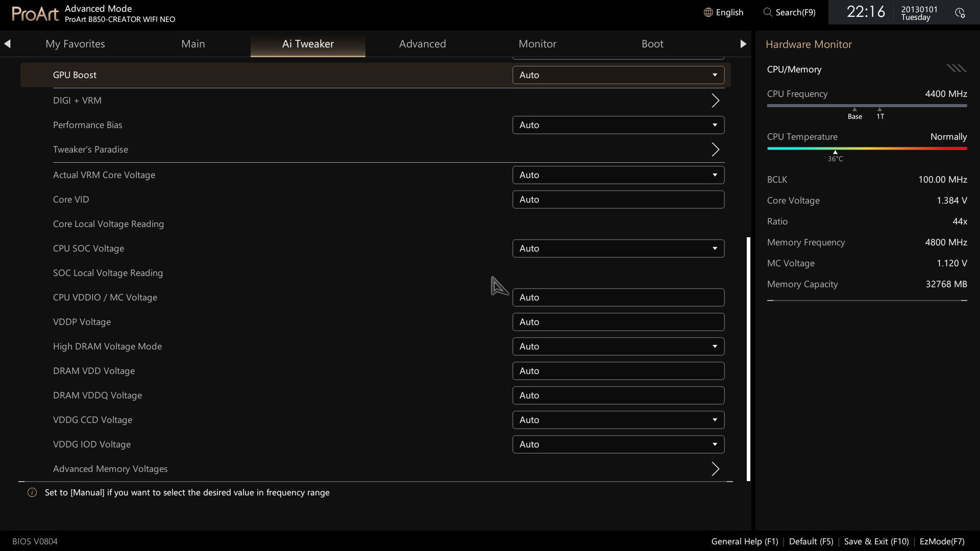Switch to the Main tab
This screenshot has height=551, width=980.
tap(193, 44)
